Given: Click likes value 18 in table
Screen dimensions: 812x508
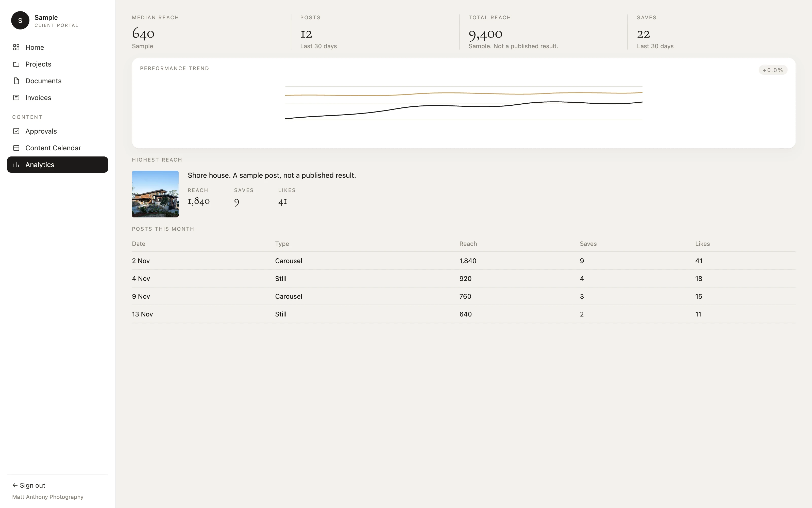Looking at the screenshot, I should pos(699,279).
